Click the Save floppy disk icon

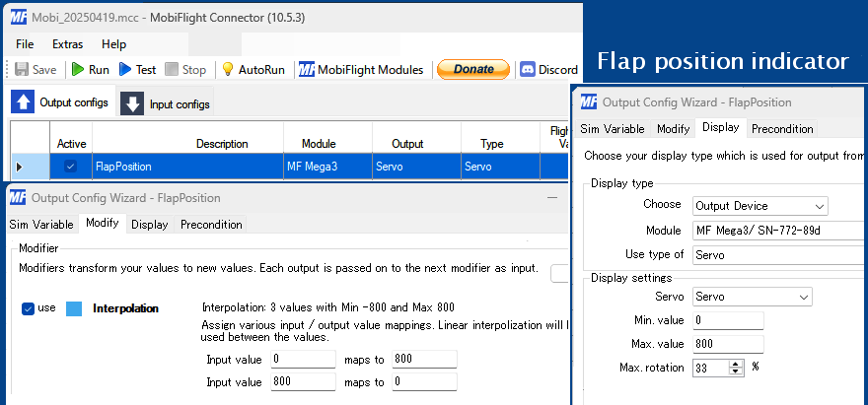[x=22, y=70]
